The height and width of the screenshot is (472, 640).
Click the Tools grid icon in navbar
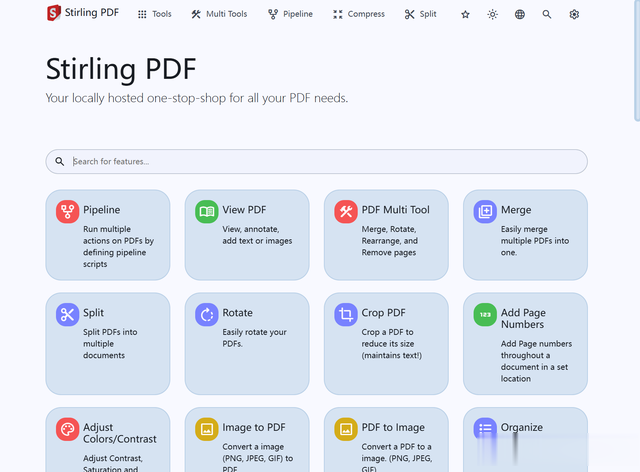click(142, 15)
